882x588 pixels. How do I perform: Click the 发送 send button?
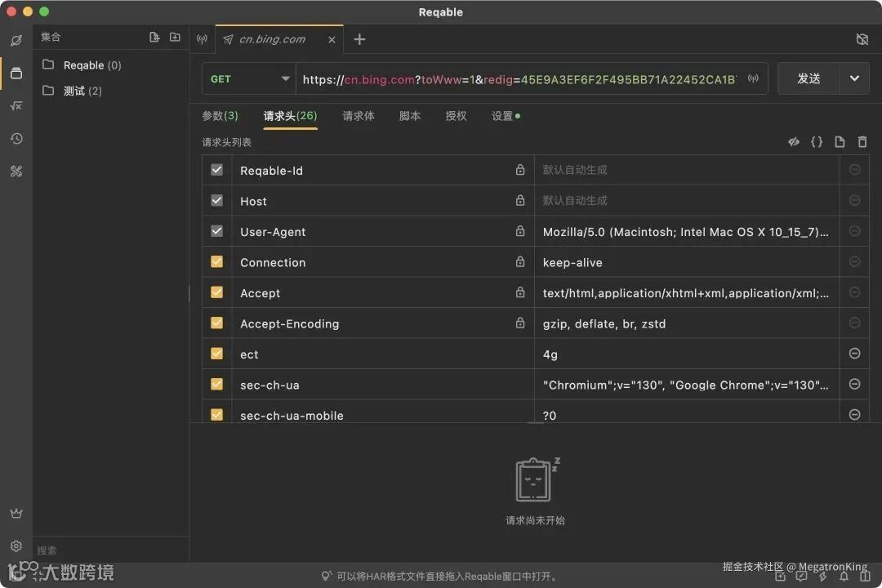click(x=808, y=78)
